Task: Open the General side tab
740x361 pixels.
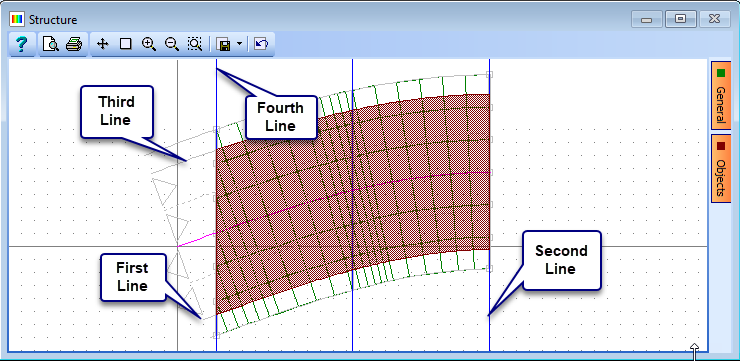Action: pos(721,95)
